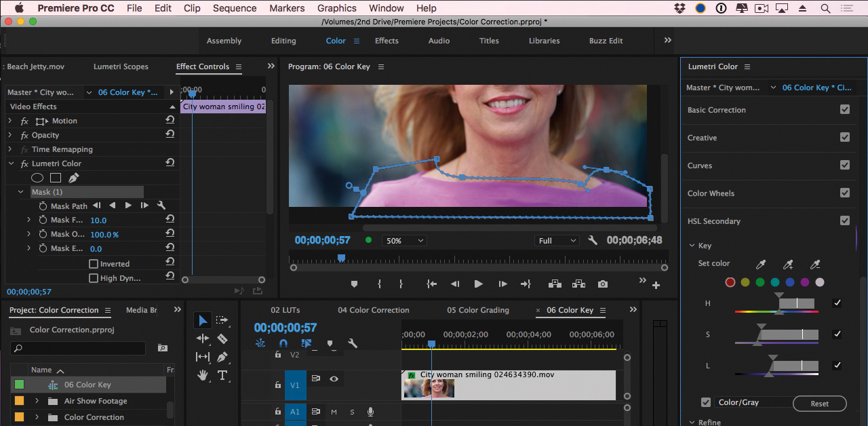Viewport: 868px width, 426px height.
Task: Click the S saturation range slider
Action: 776,334
